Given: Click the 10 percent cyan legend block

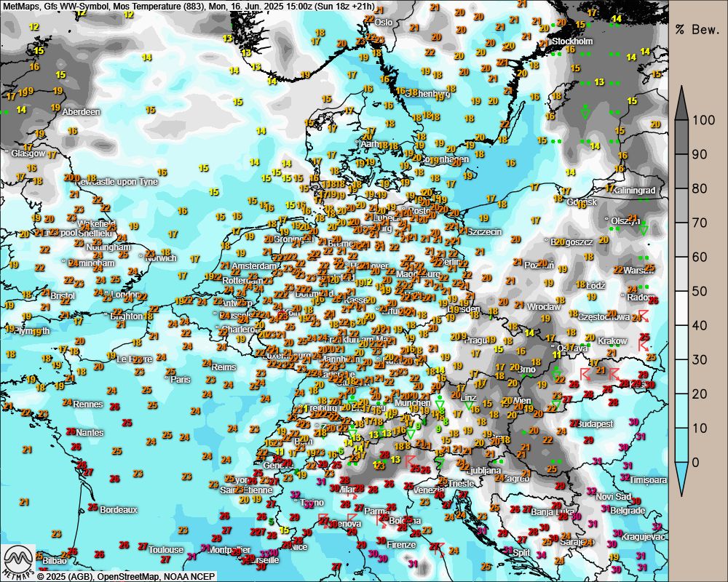Looking at the screenshot, I should point(682,428).
